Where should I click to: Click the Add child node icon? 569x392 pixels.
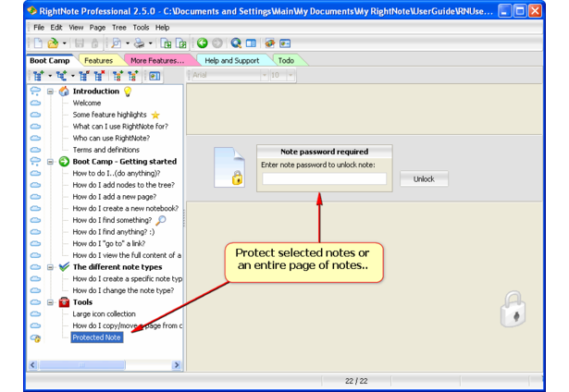click(61, 76)
